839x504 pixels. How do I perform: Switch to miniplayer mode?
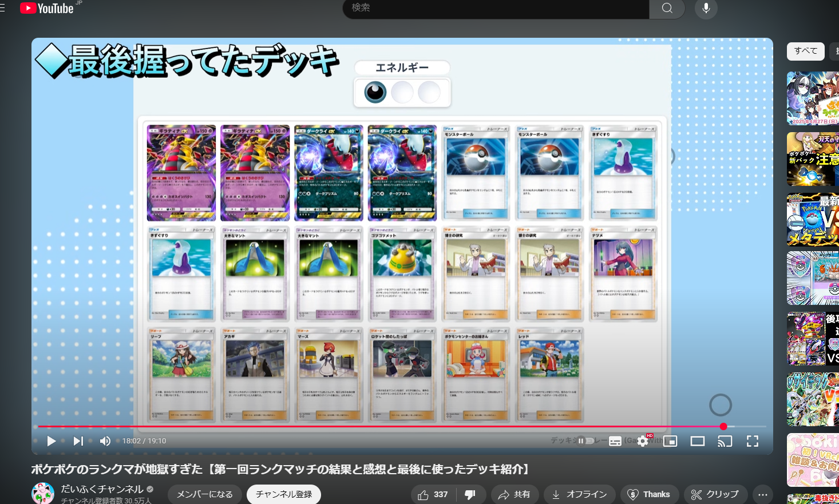tap(670, 441)
